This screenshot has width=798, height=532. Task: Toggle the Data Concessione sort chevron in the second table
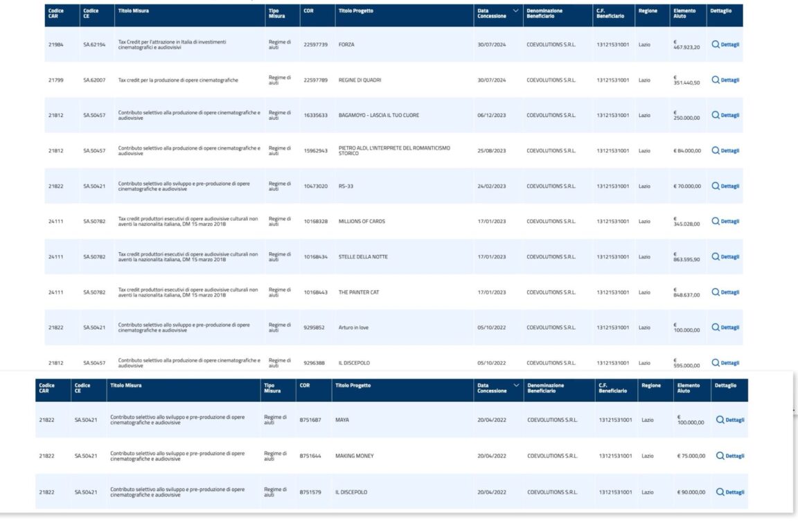(x=516, y=385)
